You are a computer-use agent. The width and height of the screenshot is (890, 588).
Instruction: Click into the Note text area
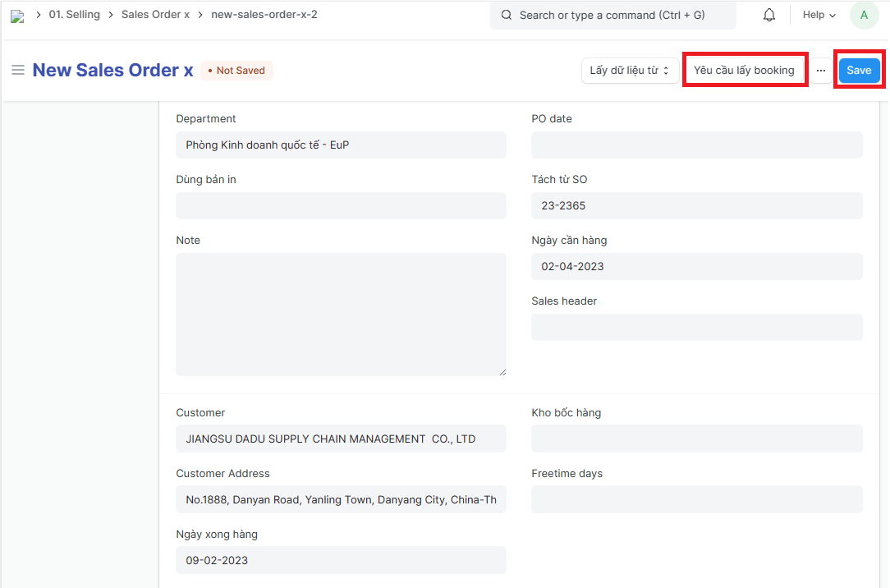tap(341, 314)
